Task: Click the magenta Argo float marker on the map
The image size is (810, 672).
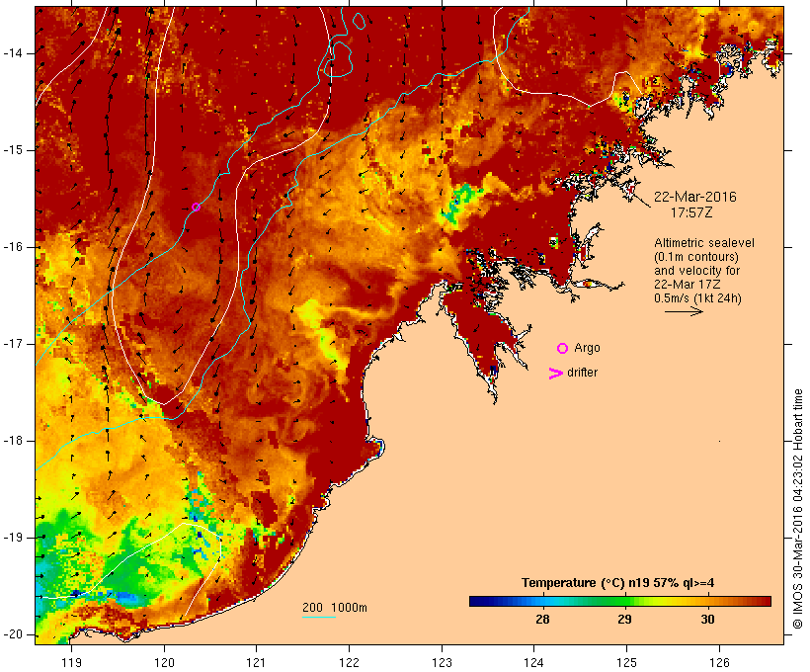Action: (196, 208)
